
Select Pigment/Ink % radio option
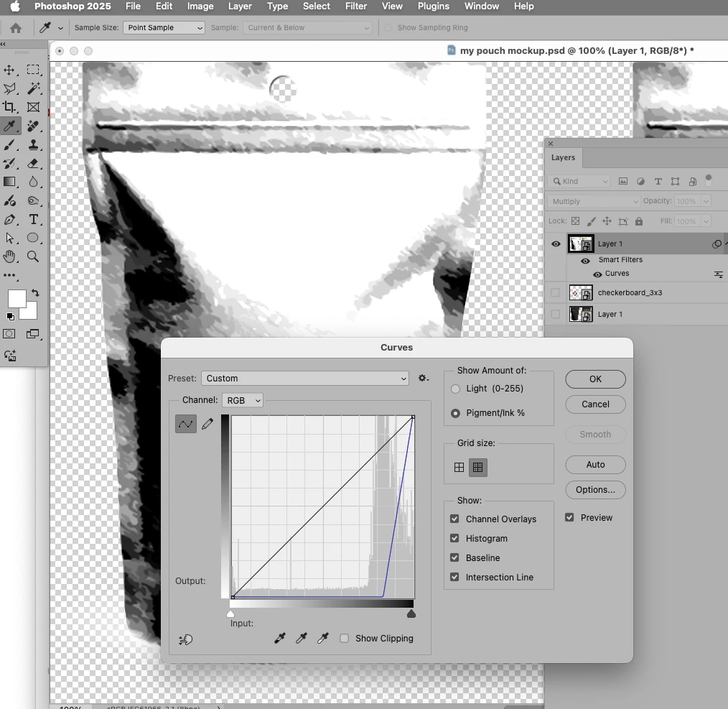tap(455, 413)
